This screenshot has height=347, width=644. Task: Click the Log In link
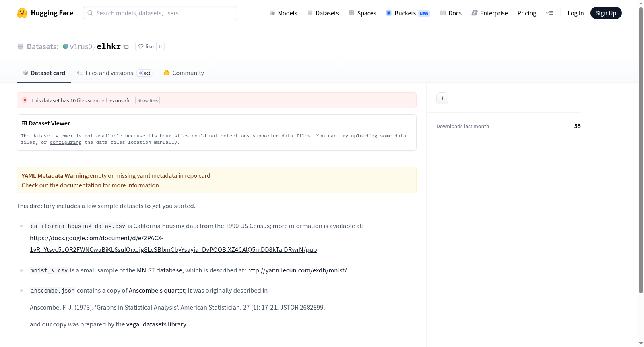coord(576,13)
